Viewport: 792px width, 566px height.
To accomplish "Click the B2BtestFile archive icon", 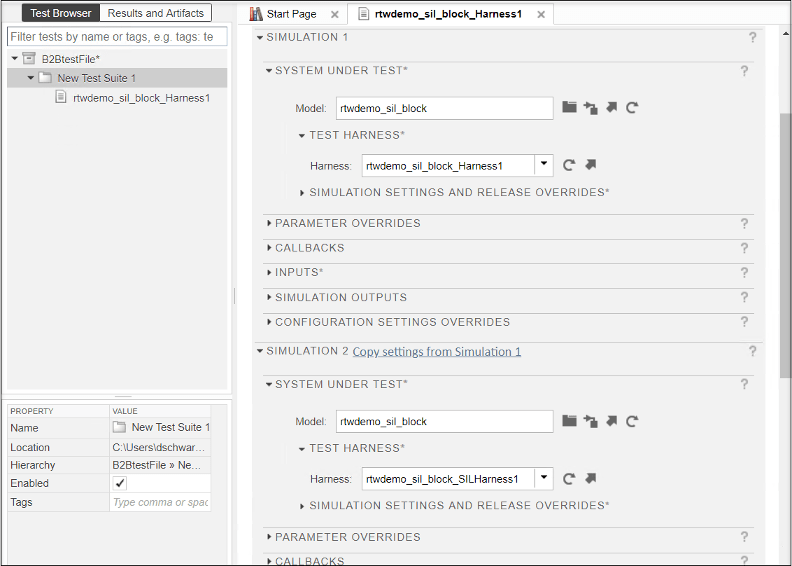I will click(29, 59).
